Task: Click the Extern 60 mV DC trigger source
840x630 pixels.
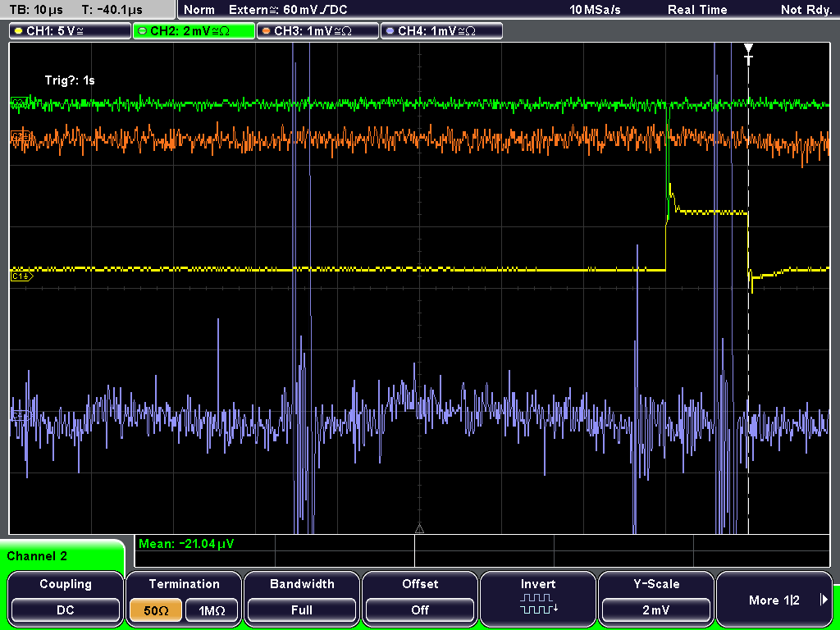Action: (x=288, y=10)
